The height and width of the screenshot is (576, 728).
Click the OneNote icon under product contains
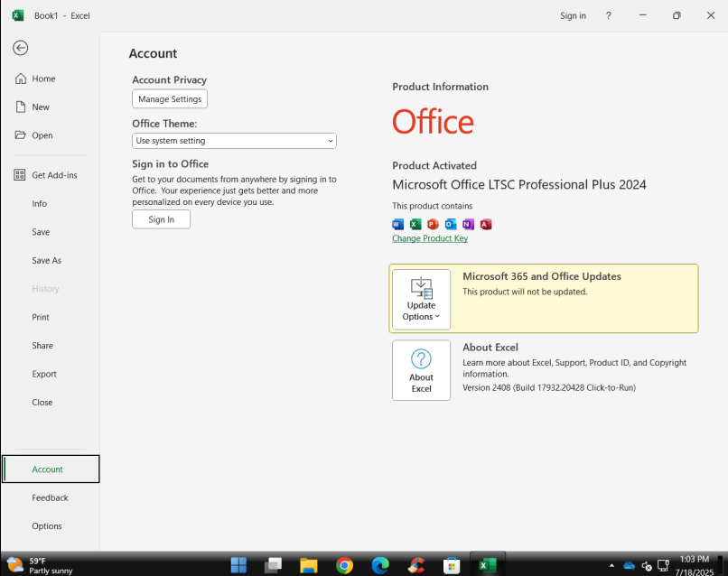pyautogui.click(x=468, y=224)
